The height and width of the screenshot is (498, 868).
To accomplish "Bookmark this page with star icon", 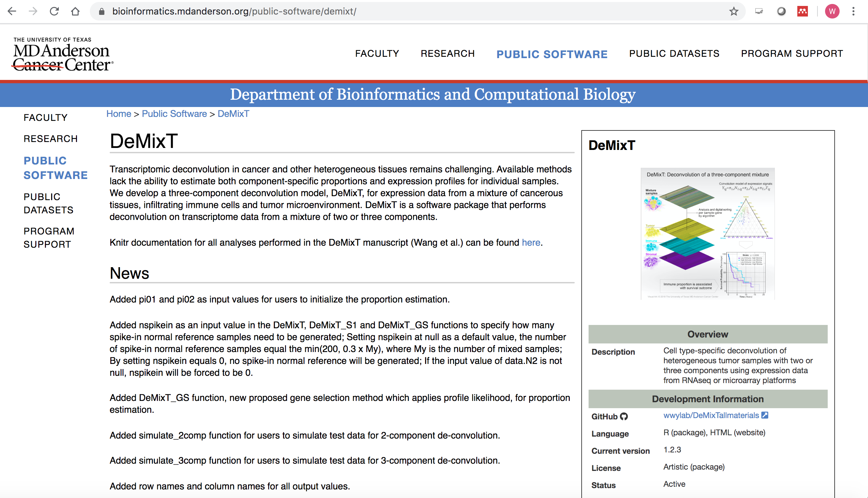I will pos(734,11).
